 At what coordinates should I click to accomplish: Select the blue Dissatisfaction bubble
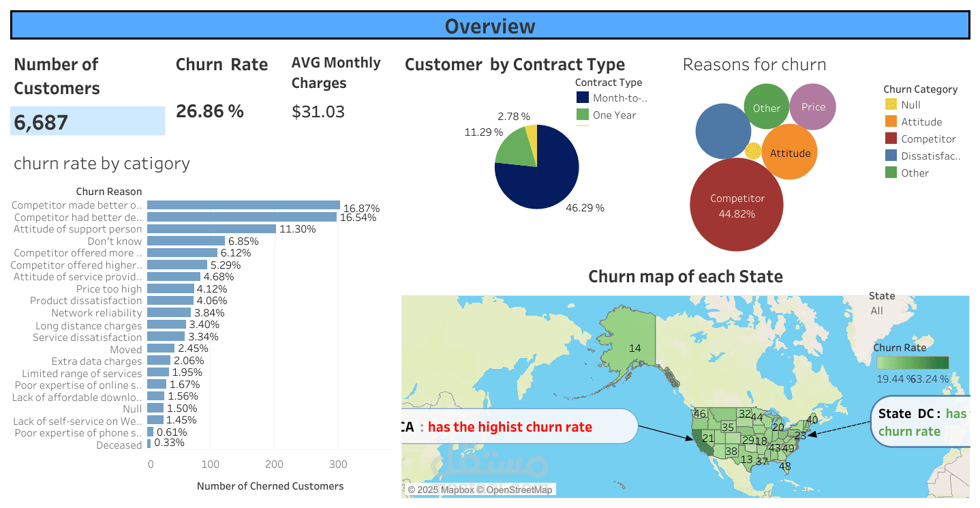[723, 131]
